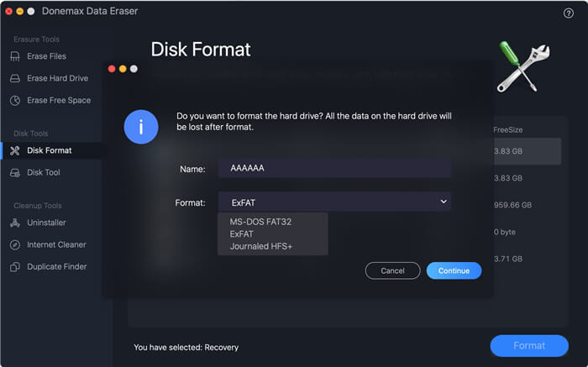Image resolution: width=588 pixels, height=367 pixels.
Task: Click the Uninstaller icon in sidebar
Action: point(15,223)
